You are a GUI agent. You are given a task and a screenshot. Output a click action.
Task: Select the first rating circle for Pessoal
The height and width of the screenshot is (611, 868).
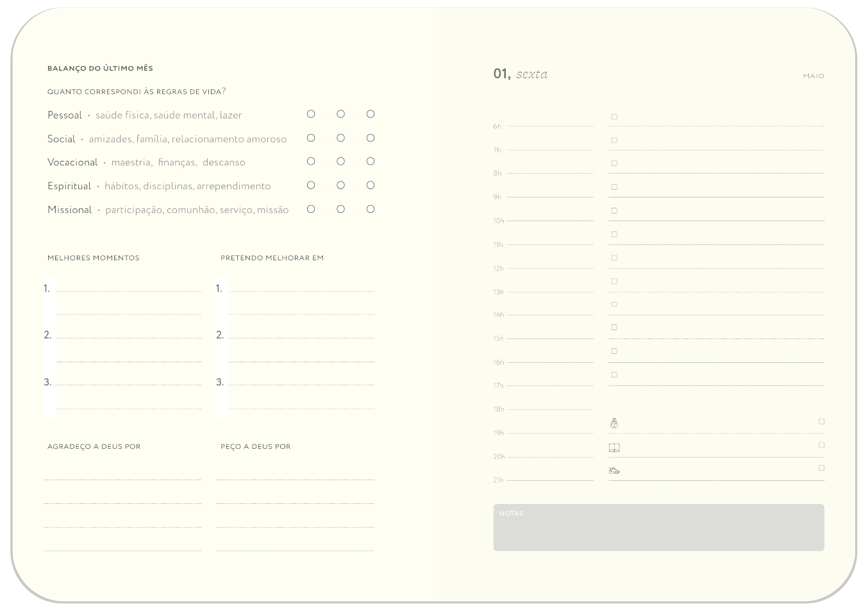click(x=311, y=114)
